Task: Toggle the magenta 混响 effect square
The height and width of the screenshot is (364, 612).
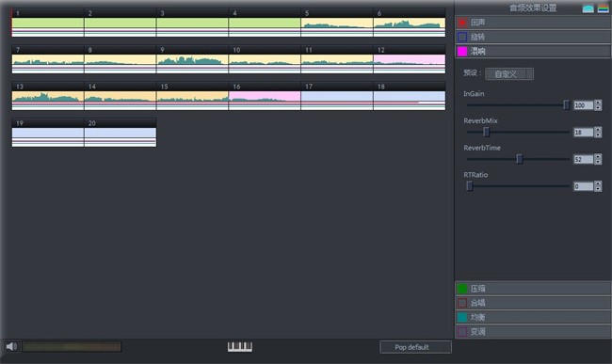Action: pyautogui.click(x=462, y=52)
